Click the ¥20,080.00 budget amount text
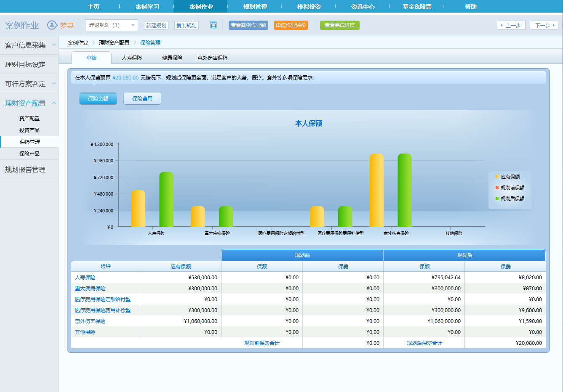Screen dimensions: 563x392 [x=125, y=78]
